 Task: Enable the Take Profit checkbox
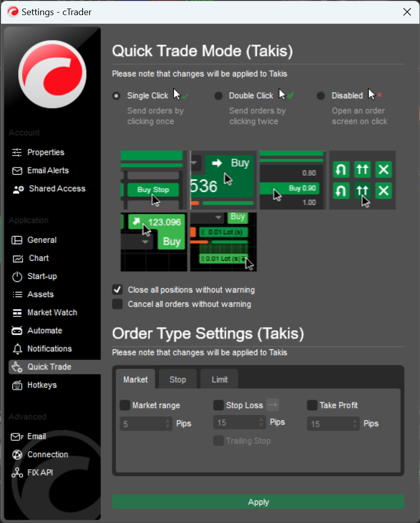point(312,405)
